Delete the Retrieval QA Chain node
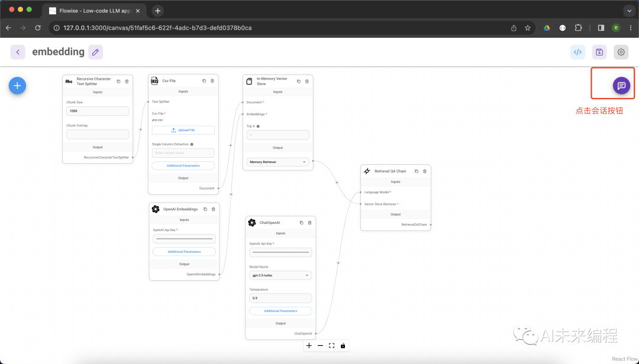 pos(425,171)
